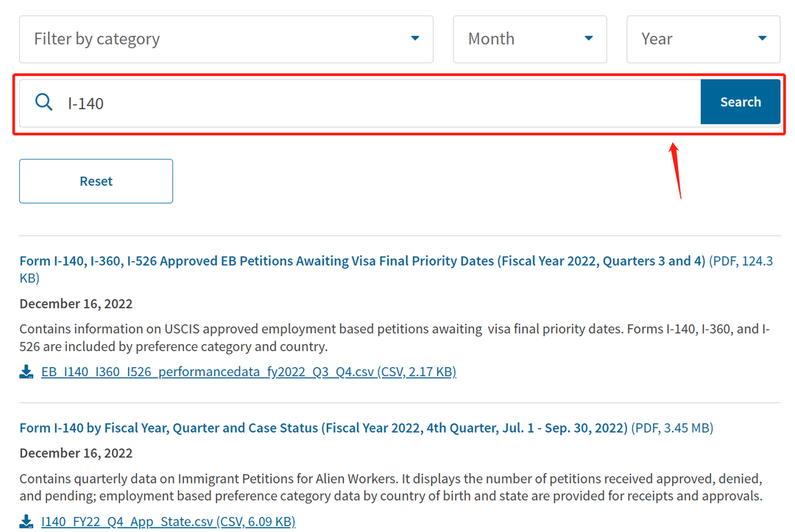Click download icon beside I140_FY22_Q4 CSV file
795x532 pixels.
26,522
